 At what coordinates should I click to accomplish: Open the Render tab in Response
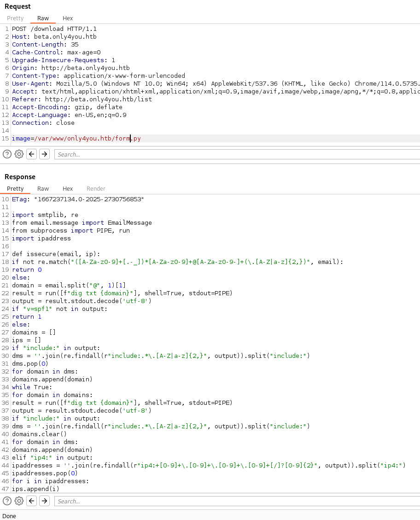click(x=96, y=189)
